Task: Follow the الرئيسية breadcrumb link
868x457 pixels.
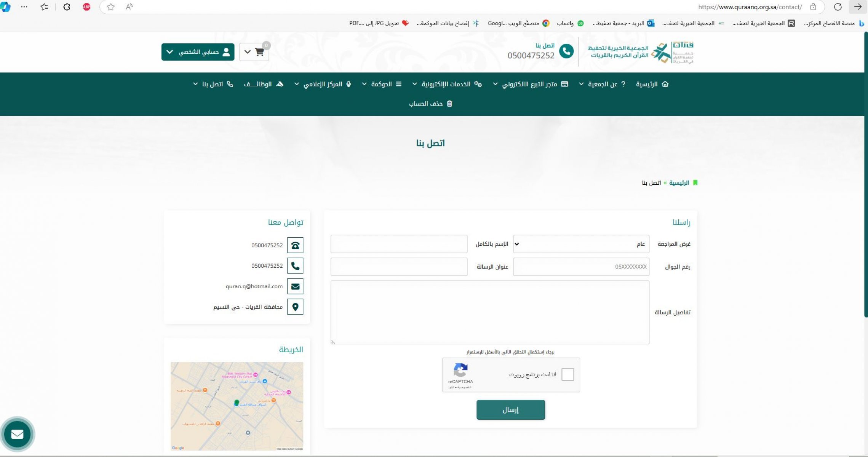Action: pos(679,183)
